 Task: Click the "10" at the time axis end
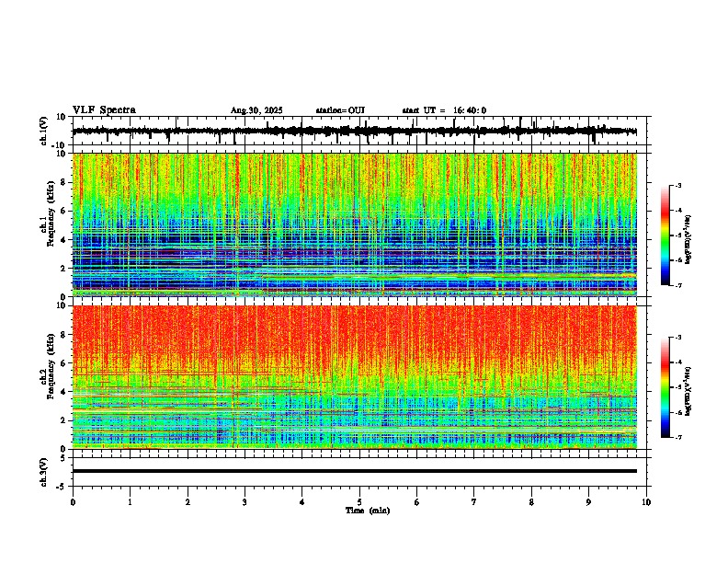coord(646,502)
